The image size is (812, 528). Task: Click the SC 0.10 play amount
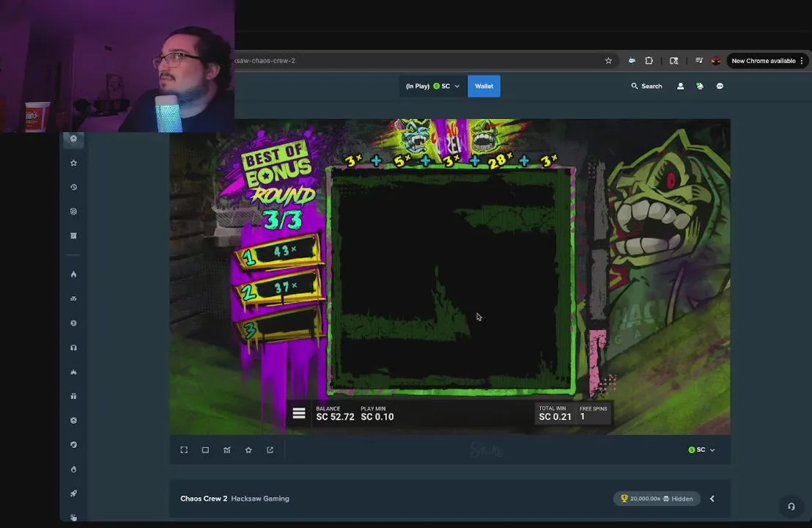[x=377, y=417]
